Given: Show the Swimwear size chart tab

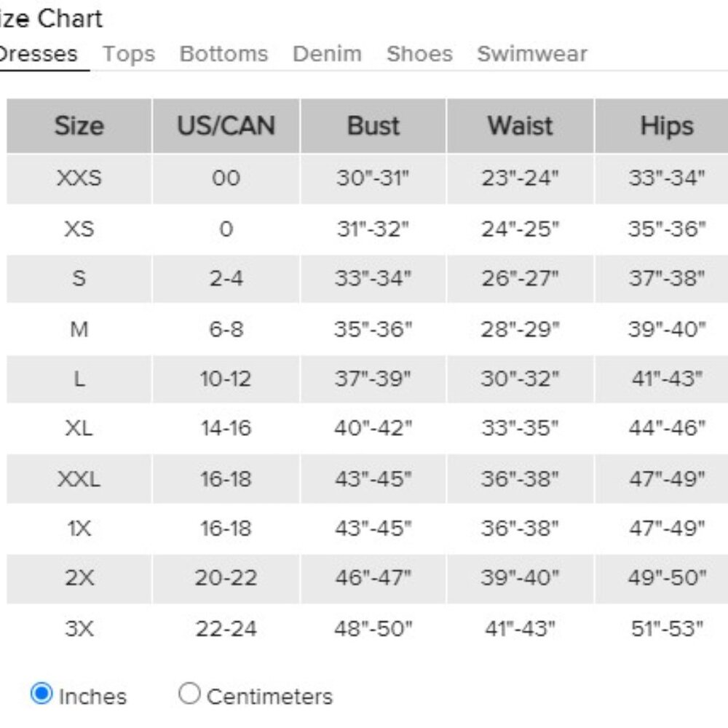Looking at the screenshot, I should [x=532, y=54].
